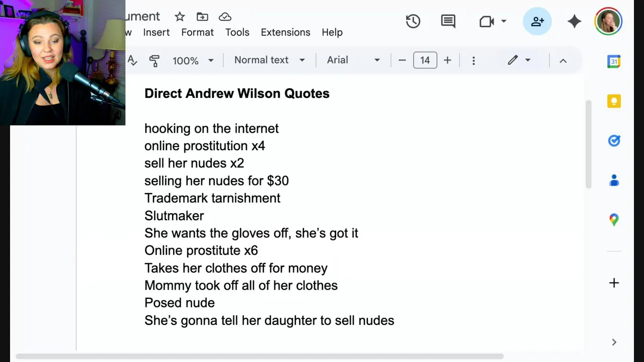Open the Format menu
Viewport: 644px width, 362px height.
click(x=197, y=32)
